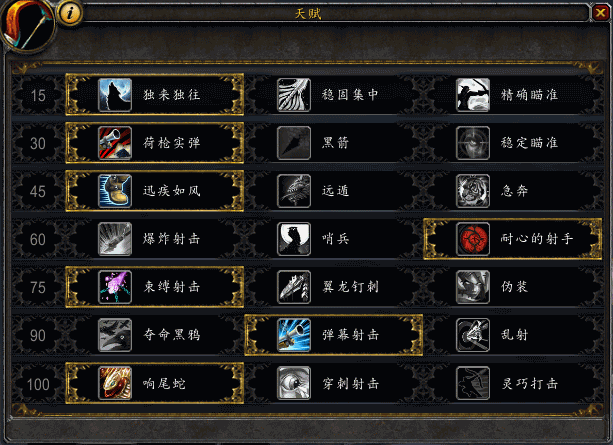Close the 天赋 talent window
The width and height of the screenshot is (613, 445).
[x=600, y=13]
